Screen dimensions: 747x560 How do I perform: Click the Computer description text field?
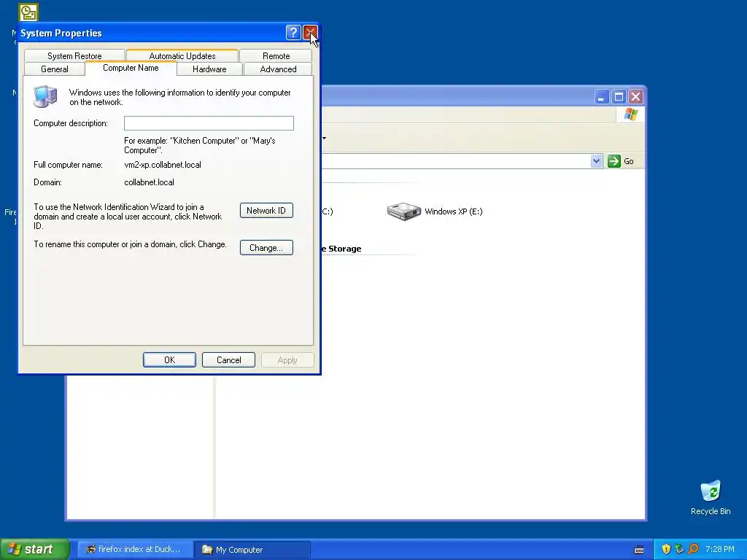[x=209, y=123]
